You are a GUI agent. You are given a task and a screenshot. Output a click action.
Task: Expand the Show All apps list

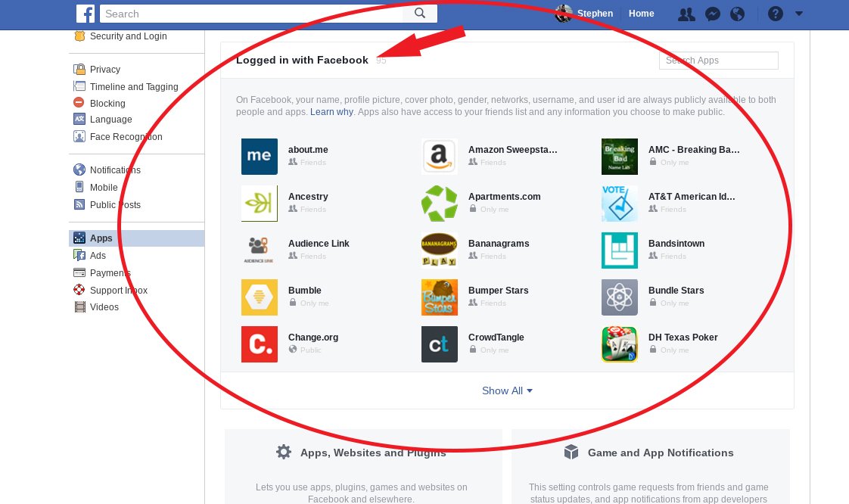click(x=507, y=390)
